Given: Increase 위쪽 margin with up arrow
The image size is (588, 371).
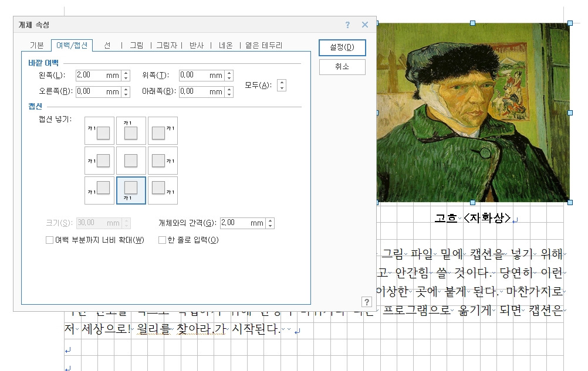Looking at the screenshot, I should click(229, 73).
